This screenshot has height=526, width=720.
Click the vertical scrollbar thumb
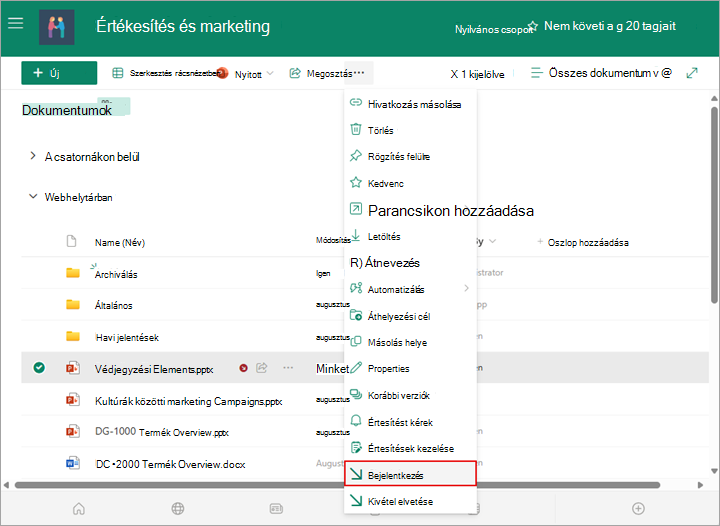point(714,205)
